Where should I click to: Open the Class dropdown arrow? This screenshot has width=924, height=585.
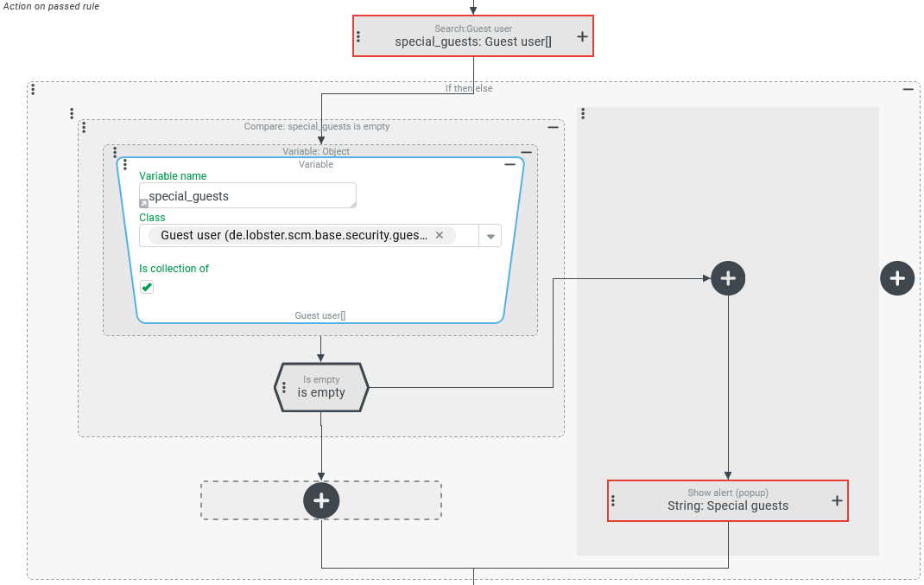coord(490,236)
